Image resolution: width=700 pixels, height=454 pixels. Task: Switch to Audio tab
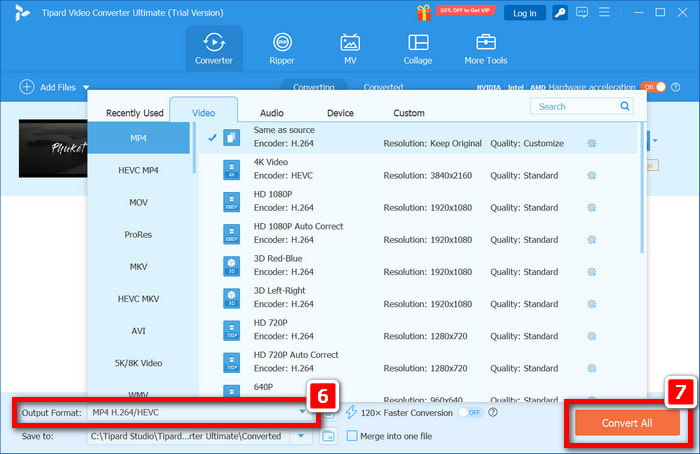[272, 113]
